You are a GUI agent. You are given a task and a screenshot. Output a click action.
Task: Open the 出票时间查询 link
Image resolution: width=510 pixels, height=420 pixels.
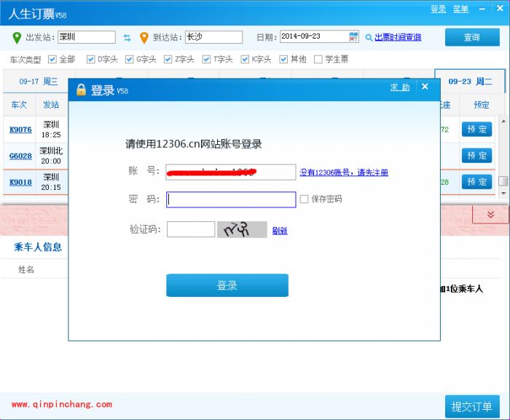tap(398, 37)
